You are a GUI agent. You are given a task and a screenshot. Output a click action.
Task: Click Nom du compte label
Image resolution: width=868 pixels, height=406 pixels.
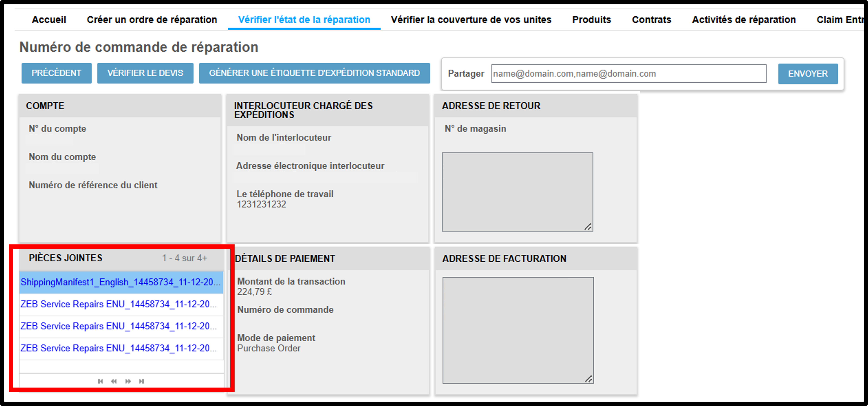62,157
